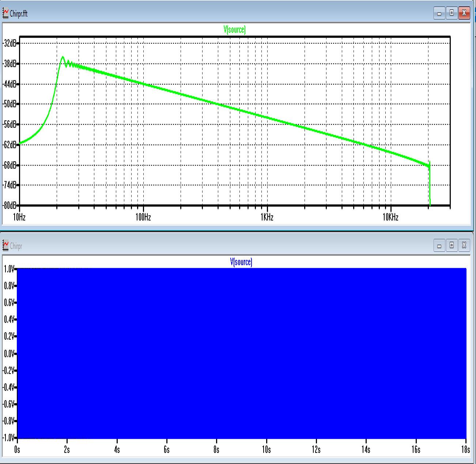This screenshot has width=476, height=464.
Task: Click the -44dB axis label
Action: [10, 84]
